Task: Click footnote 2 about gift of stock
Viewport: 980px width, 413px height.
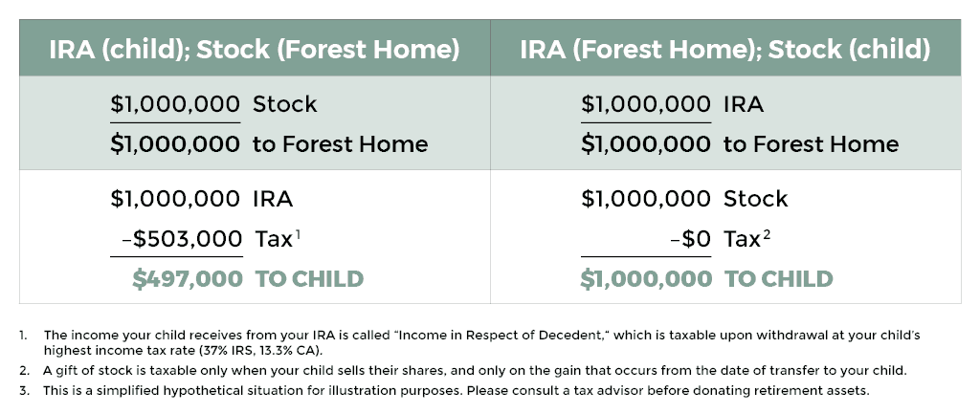Action: point(462,371)
